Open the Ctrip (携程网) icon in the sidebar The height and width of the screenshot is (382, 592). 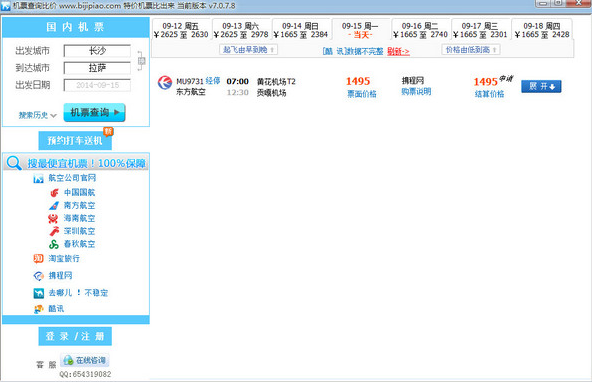click(39, 276)
